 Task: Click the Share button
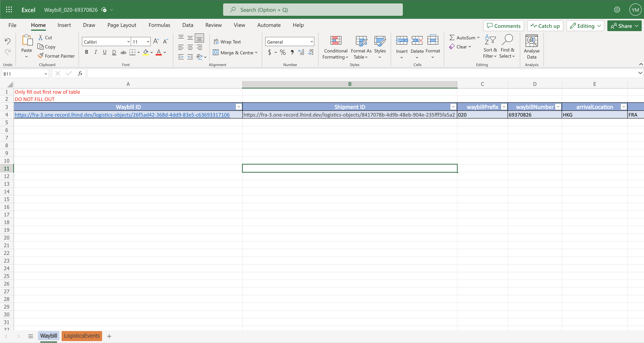[624, 26]
